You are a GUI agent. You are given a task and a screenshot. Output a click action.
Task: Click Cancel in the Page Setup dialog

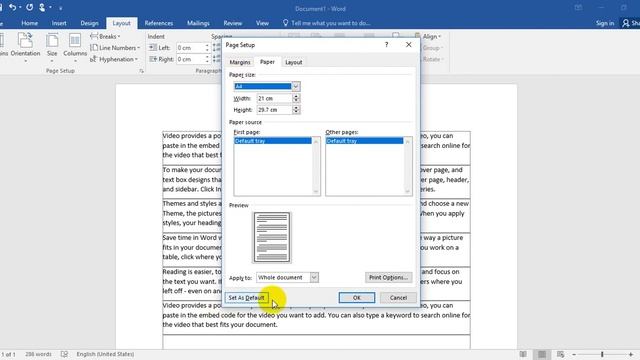point(398,298)
